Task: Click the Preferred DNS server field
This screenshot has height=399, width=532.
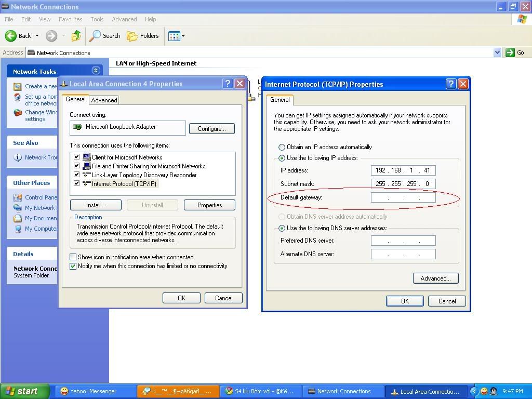Action: [x=403, y=241]
